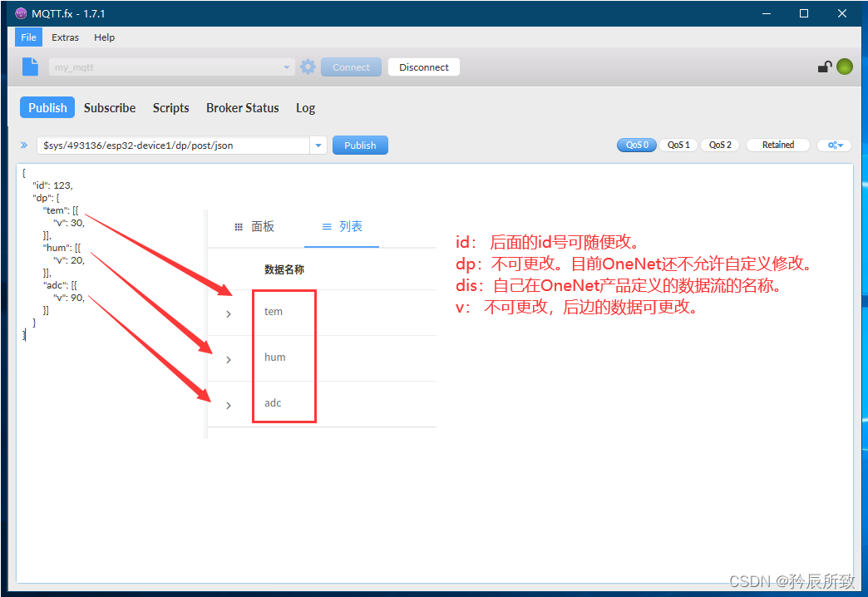868x597 pixels.
Task: Click the grayed-out Connect button
Action: click(351, 67)
